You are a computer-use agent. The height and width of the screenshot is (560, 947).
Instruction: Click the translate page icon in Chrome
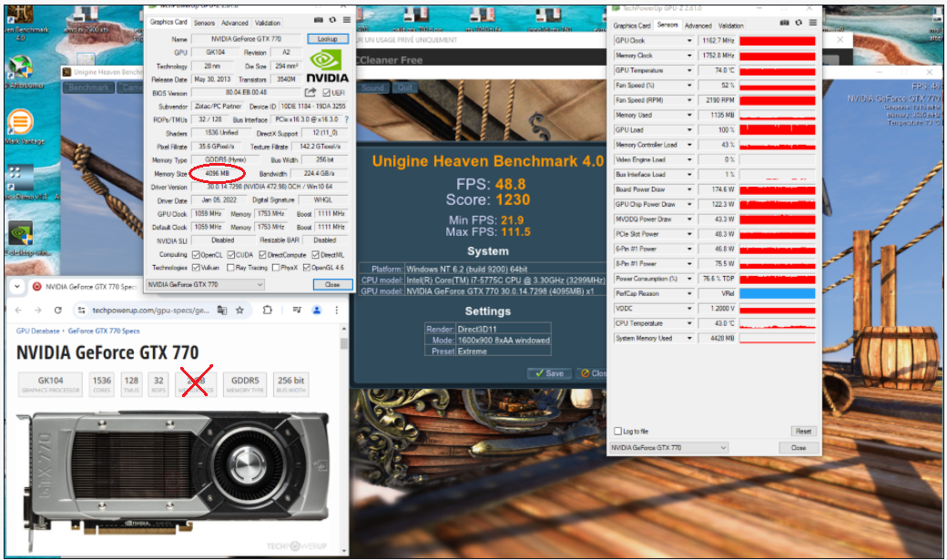pos(222,310)
